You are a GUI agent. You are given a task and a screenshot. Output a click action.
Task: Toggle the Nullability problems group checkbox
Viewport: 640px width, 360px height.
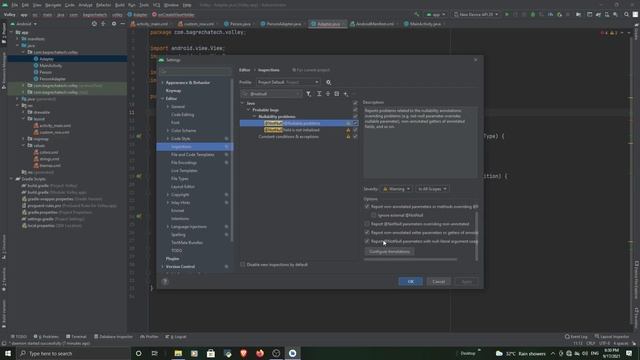pyautogui.click(x=355, y=117)
